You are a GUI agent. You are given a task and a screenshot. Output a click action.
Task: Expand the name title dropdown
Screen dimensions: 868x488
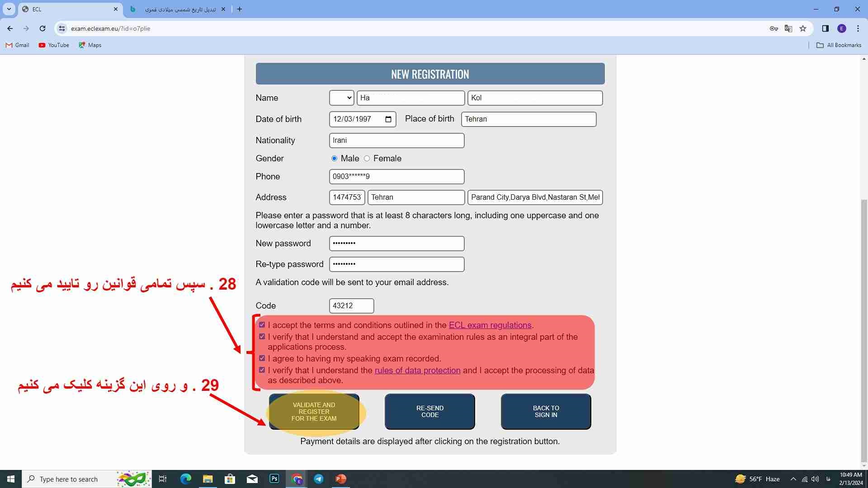(x=341, y=98)
